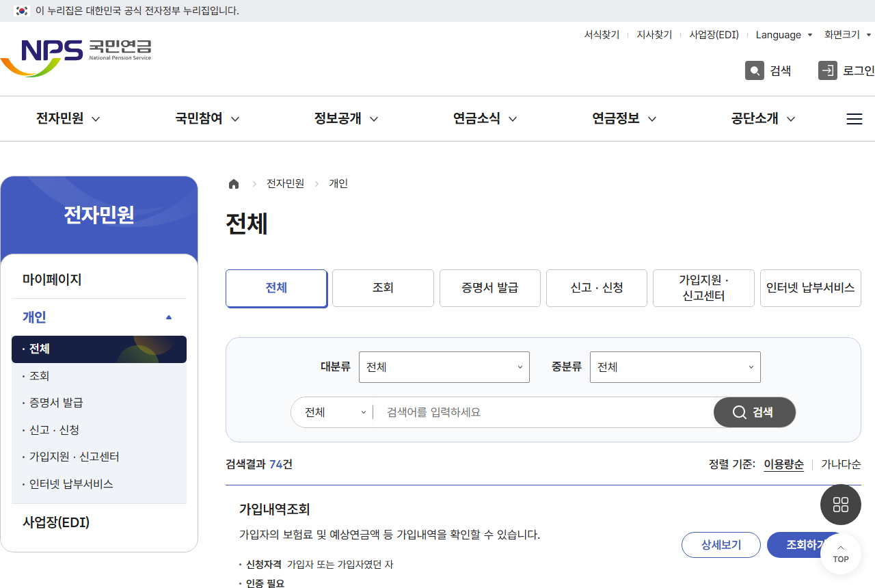Click the magnifier search icon in header
The height and width of the screenshot is (588, 875).
pos(755,70)
